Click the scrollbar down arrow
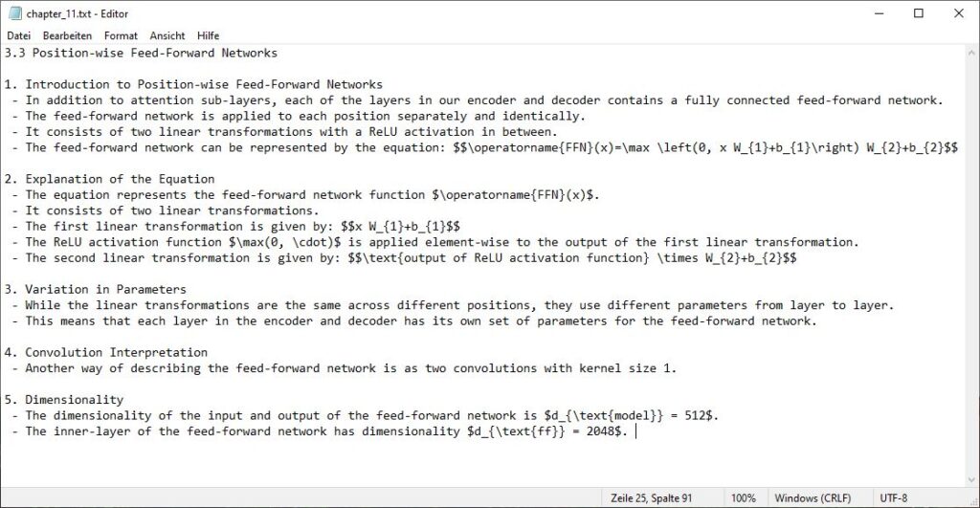980x508 pixels. tap(971, 480)
